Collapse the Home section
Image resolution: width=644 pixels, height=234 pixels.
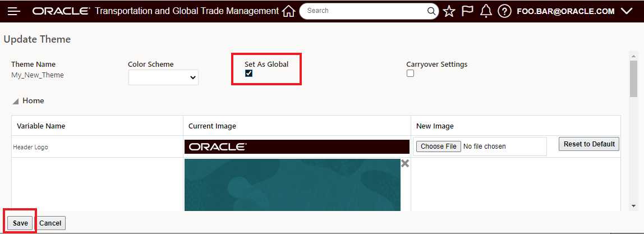(16, 101)
